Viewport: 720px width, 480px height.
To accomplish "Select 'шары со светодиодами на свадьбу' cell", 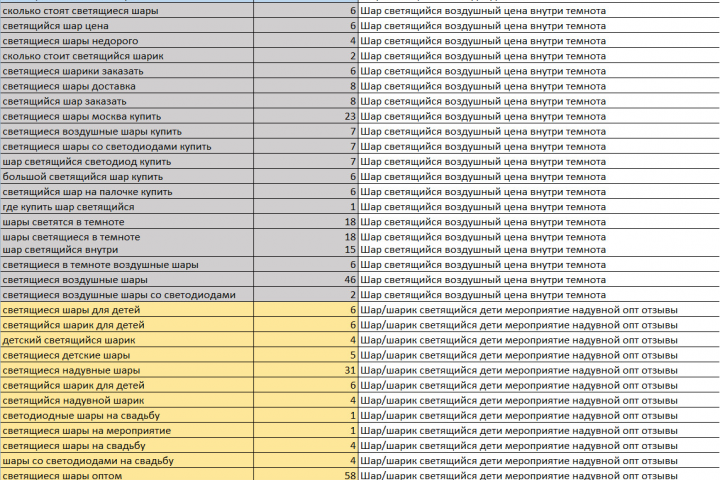I will pos(127,461).
